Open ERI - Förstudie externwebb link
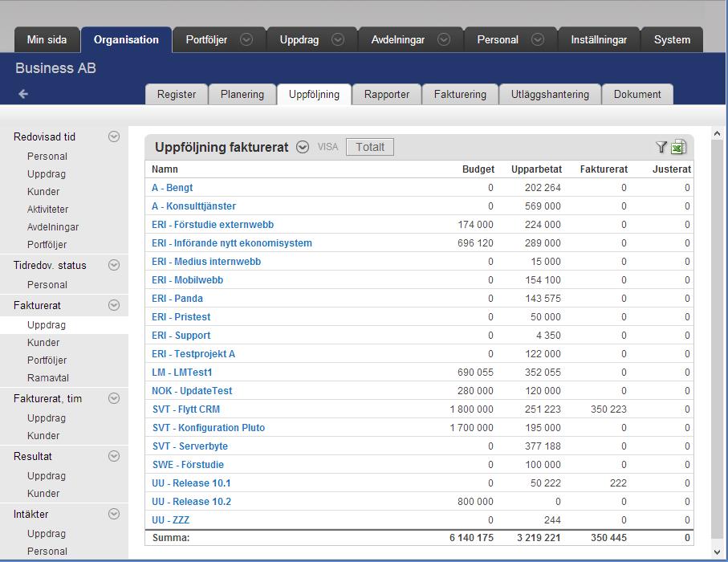 point(213,225)
